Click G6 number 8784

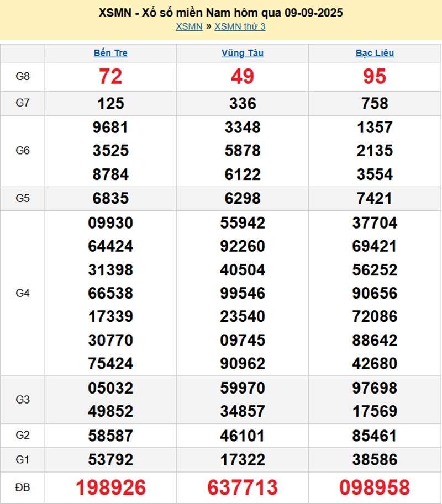(x=110, y=174)
